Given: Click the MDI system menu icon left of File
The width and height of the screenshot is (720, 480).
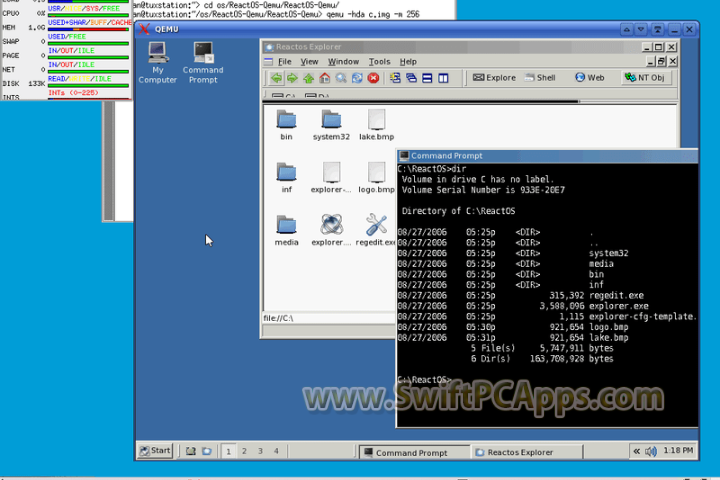Looking at the screenshot, I should point(269,62).
